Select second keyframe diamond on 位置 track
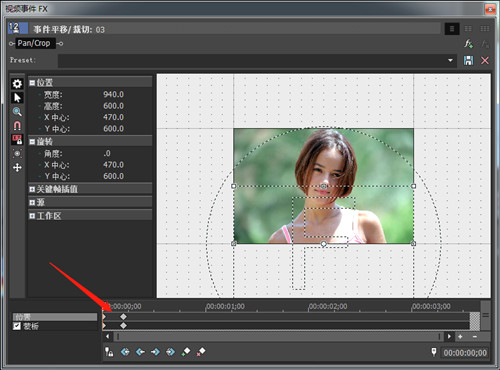 [x=123, y=317]
